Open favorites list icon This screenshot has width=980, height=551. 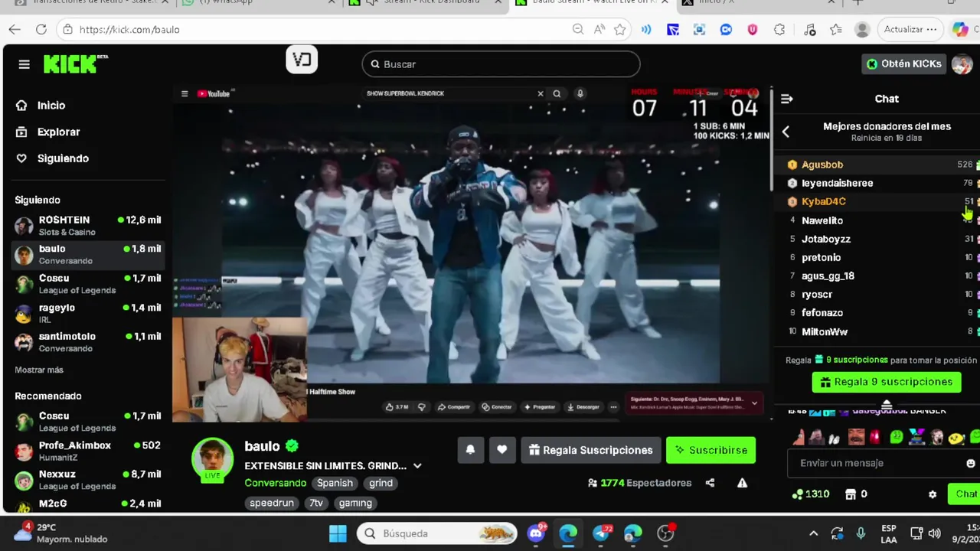click(836, 29)
